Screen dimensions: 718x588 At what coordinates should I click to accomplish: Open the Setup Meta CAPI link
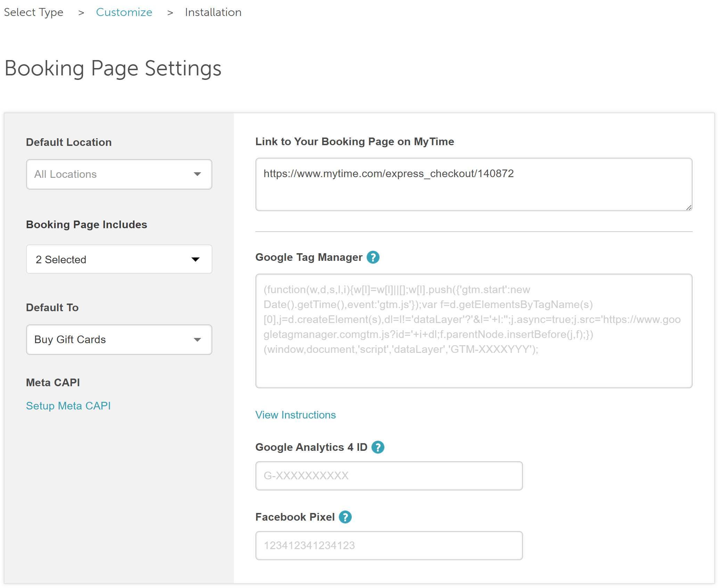pyautogui.click(x=68, y=406)
